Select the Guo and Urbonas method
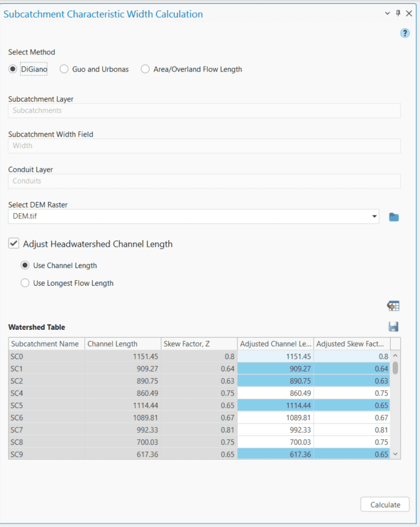This screenshot has height=527, width=420. pos(64,69)
